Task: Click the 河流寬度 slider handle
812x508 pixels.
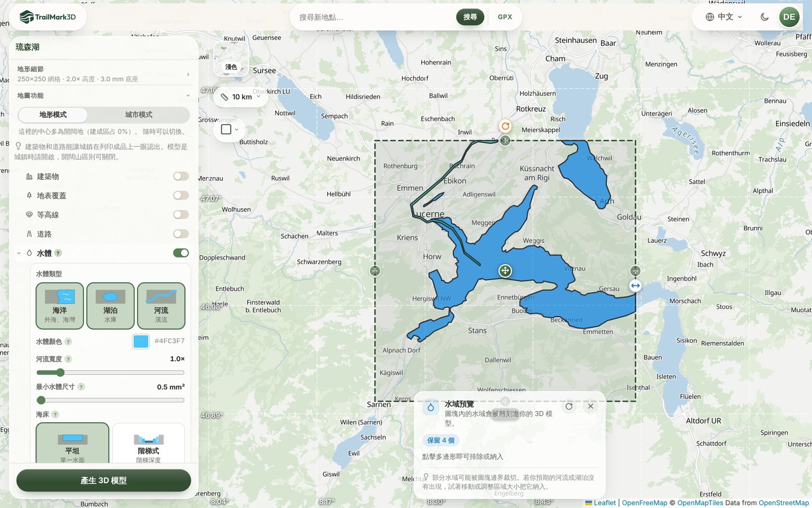Action: click(x=60, y=373)
